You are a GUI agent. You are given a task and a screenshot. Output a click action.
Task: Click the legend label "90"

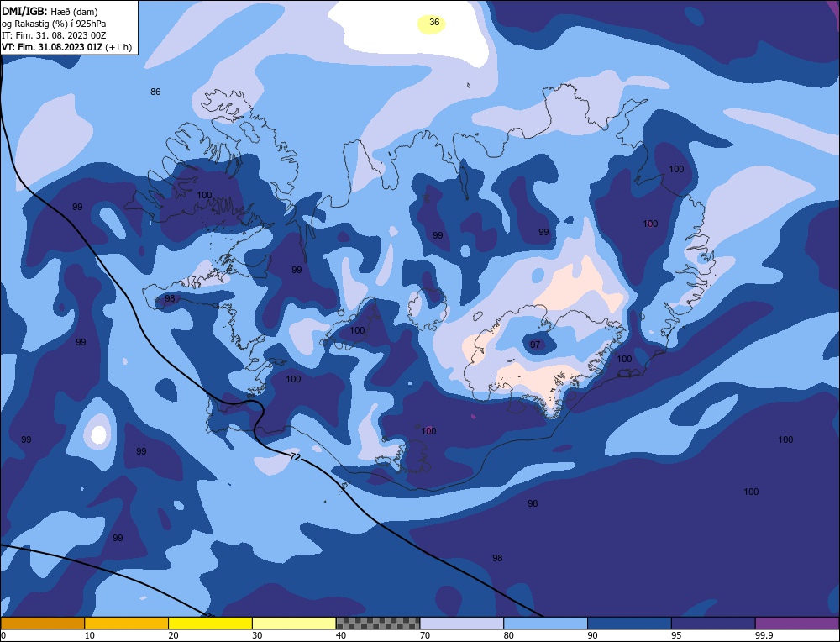[x=593, y=635]
